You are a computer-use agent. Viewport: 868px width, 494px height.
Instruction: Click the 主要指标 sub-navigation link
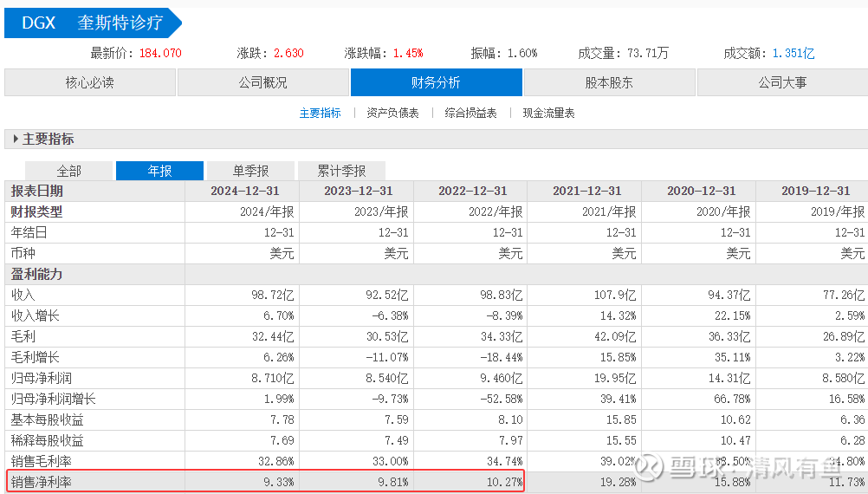(x=320, y=113)
